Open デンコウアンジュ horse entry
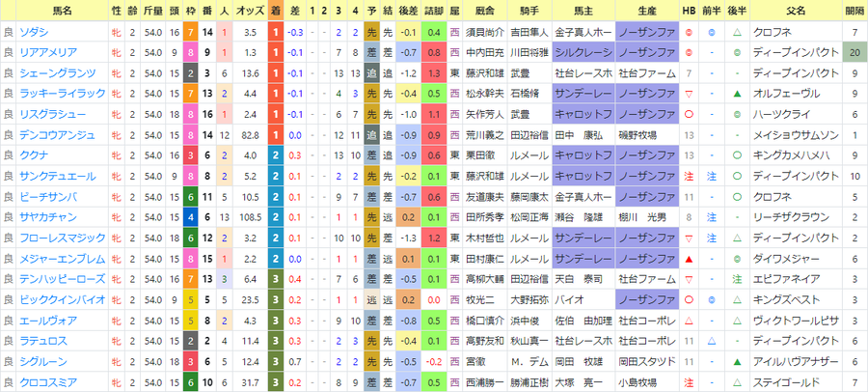Viewport: 868px width, 392px height. click(x=57, y=135)
